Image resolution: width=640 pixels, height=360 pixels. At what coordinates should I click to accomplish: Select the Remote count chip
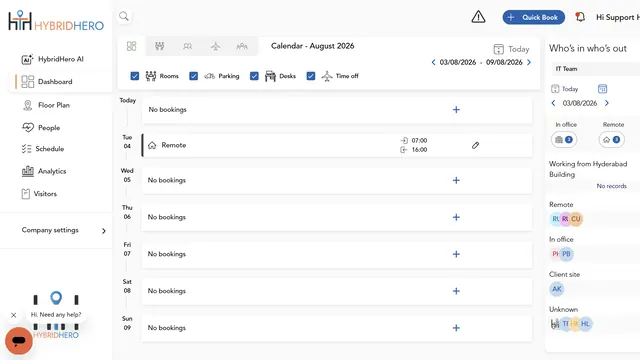(611, 140)
